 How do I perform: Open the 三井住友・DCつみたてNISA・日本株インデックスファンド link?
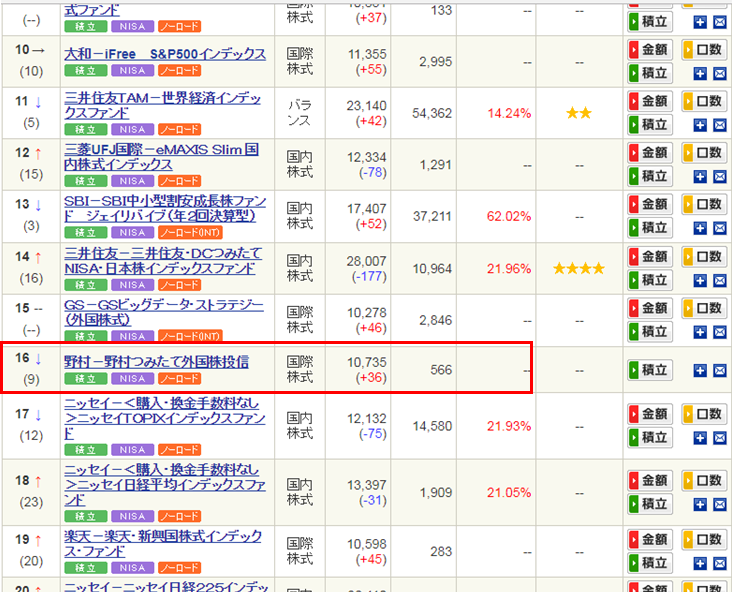[x=163, y=261]
